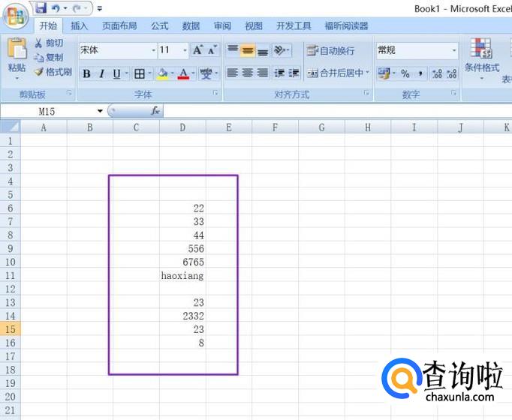Open Clipboard group dialog launcher
The width and height of the screenshot is (512, 420).
click(69, 93)
